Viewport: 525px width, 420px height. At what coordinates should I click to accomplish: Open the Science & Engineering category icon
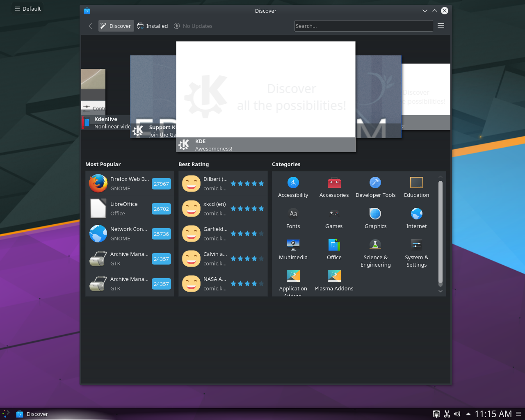click(375, 245)
